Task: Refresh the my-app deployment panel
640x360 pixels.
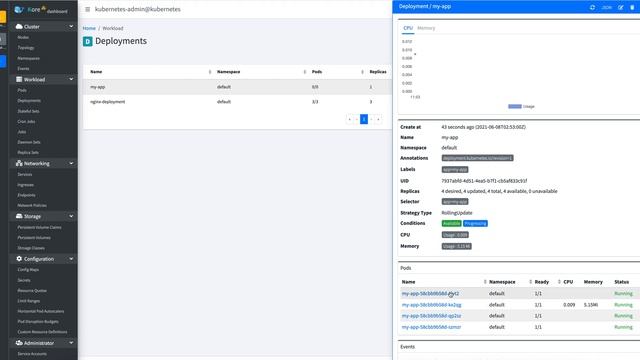Action: coord(592,7)
